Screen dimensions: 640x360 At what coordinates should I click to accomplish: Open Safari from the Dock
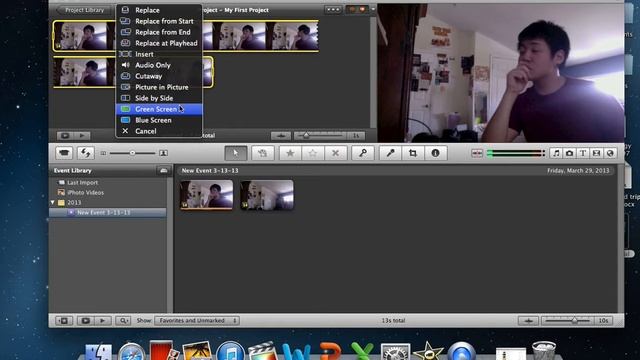pyautogui.click(x=131, y=352)
